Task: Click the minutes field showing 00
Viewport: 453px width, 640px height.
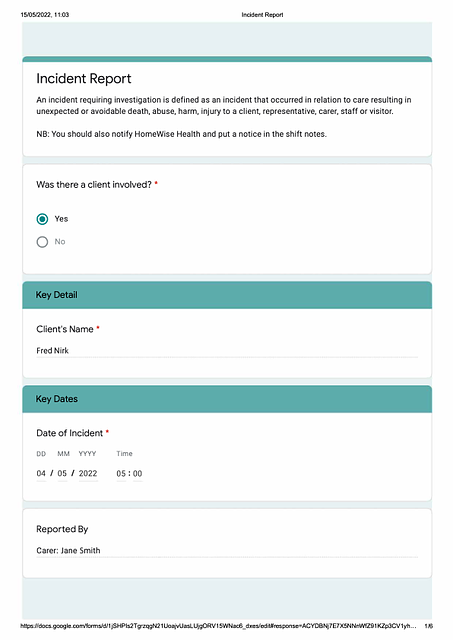Action: (138, 474)
